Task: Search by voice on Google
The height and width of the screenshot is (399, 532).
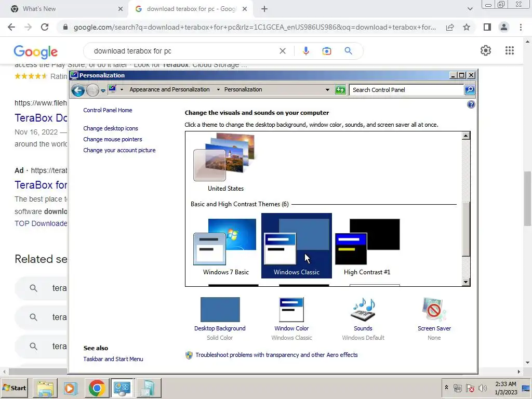Action: pyautogui.click(x=305, y=51)
